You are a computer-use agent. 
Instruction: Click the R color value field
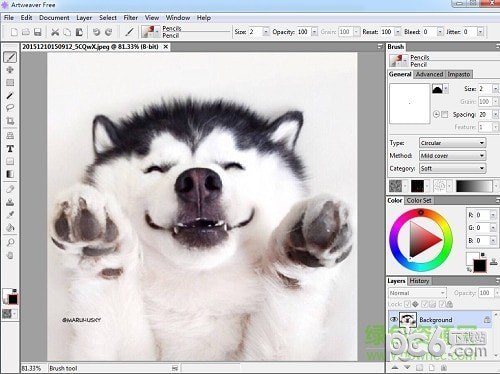tap(482, 215)
